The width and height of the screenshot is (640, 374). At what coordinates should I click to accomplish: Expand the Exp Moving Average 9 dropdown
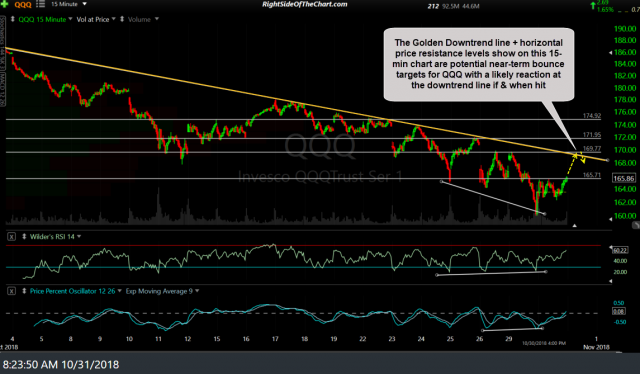coord(197,291)
